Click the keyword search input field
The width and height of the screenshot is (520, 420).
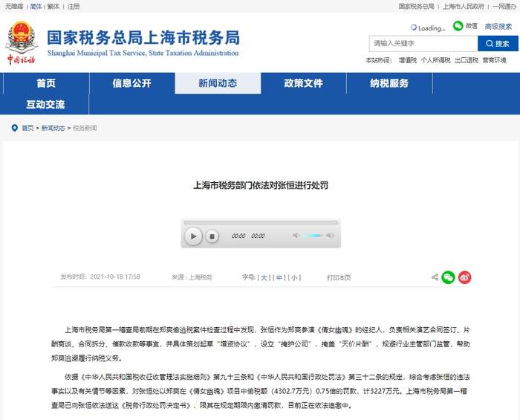[x=423, y=43]
